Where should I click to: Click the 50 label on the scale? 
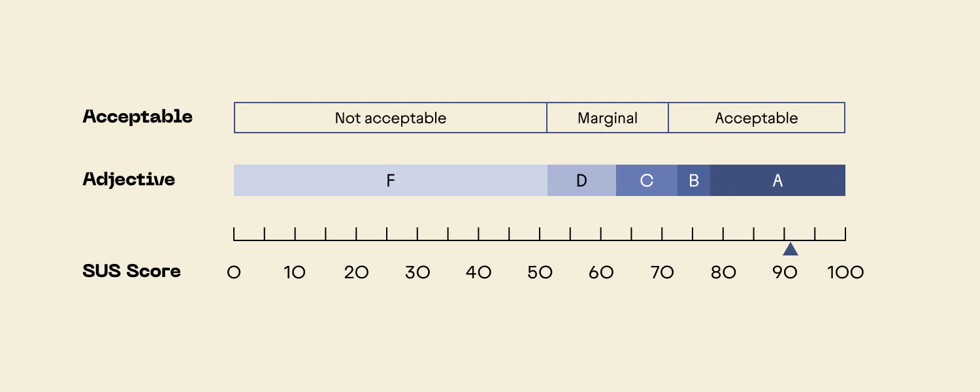[540, 272]
